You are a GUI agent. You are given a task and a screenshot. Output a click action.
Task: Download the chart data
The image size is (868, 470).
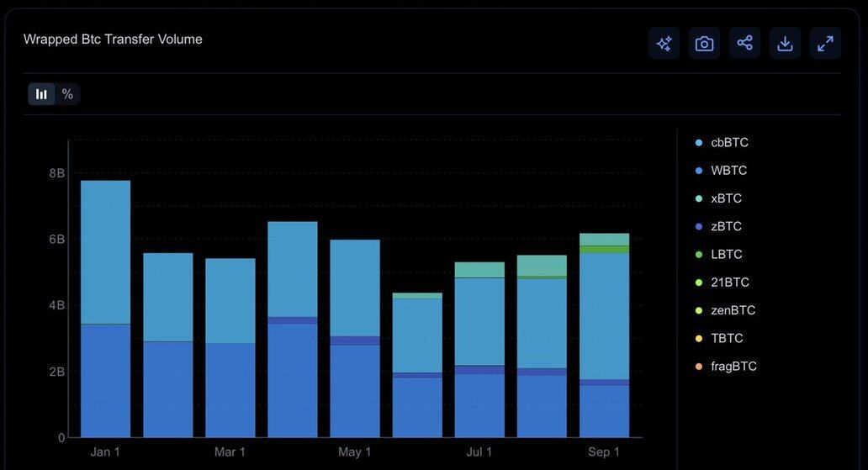pyautogui.click(x=785, y=44)
